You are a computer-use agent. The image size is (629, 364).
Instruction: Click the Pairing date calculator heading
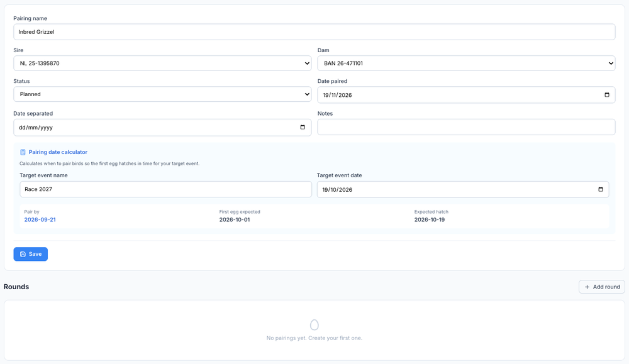coord(58,152)
